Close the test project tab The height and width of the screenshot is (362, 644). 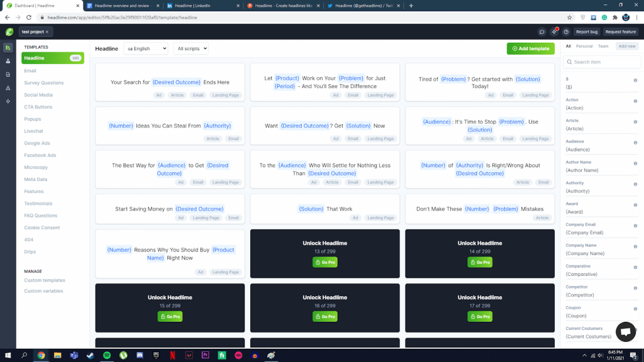click(x=47, y=32)
